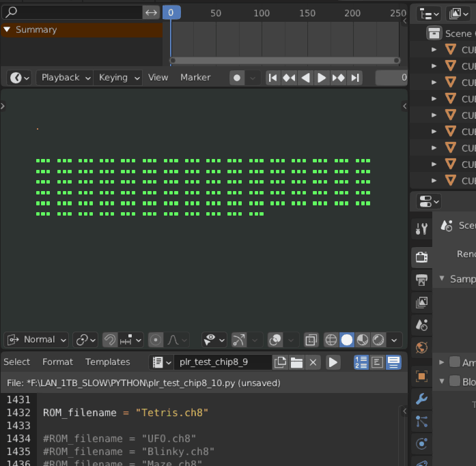Open the Templates menu
Screen dimensions: 476x466
pos(107,362)
